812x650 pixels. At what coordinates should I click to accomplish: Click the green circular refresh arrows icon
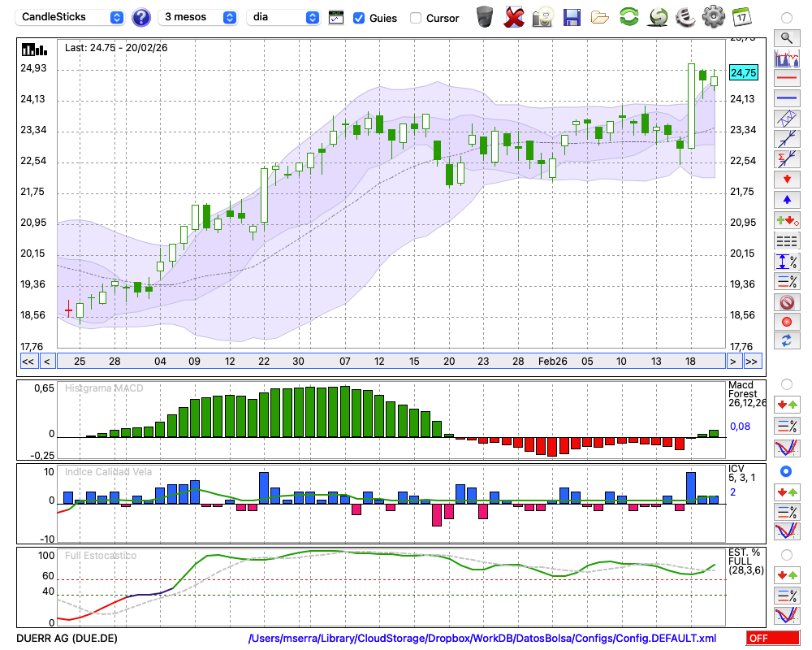(x=628, y=16)
